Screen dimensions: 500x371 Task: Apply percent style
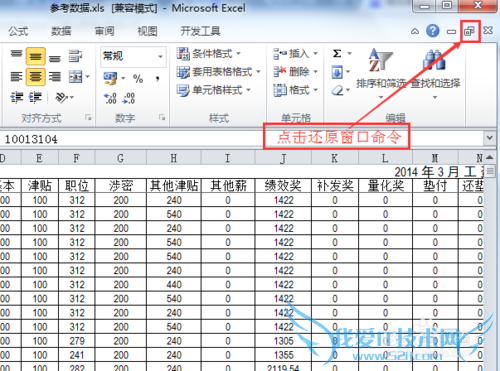click(138, 79)
